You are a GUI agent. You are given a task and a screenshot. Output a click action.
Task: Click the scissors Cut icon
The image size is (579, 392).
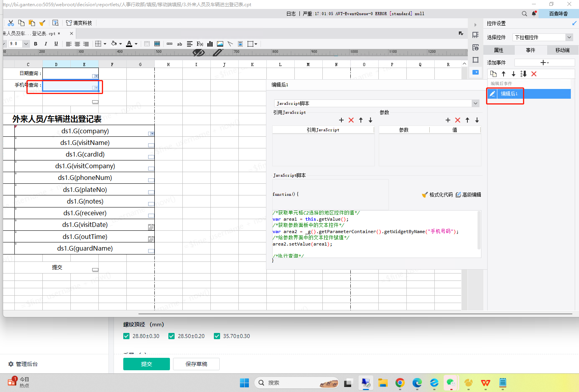11,23
